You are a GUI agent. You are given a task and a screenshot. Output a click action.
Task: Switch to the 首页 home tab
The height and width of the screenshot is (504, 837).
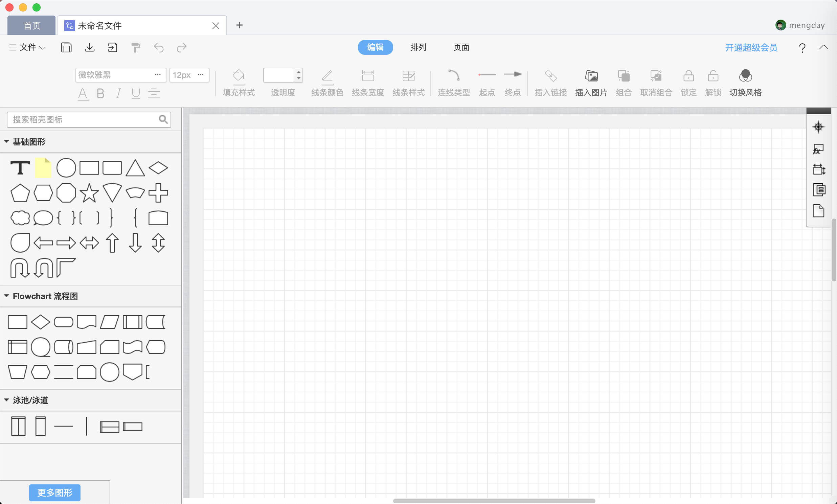click(31, 25)
